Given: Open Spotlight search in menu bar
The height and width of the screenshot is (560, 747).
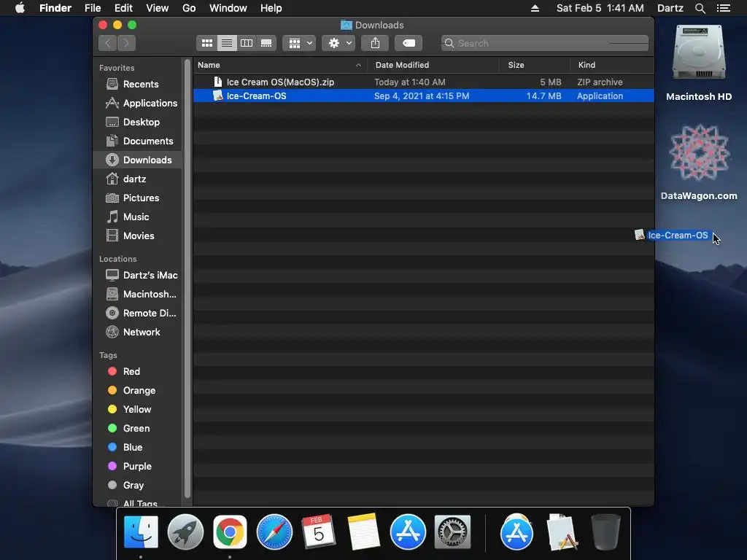Looking at the screenshot, I should pos(700,8).
